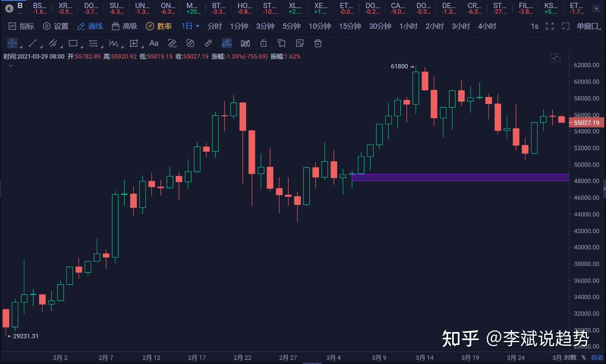Click the 55027.19 current price label
606x364 pixels.
point(587,123)
